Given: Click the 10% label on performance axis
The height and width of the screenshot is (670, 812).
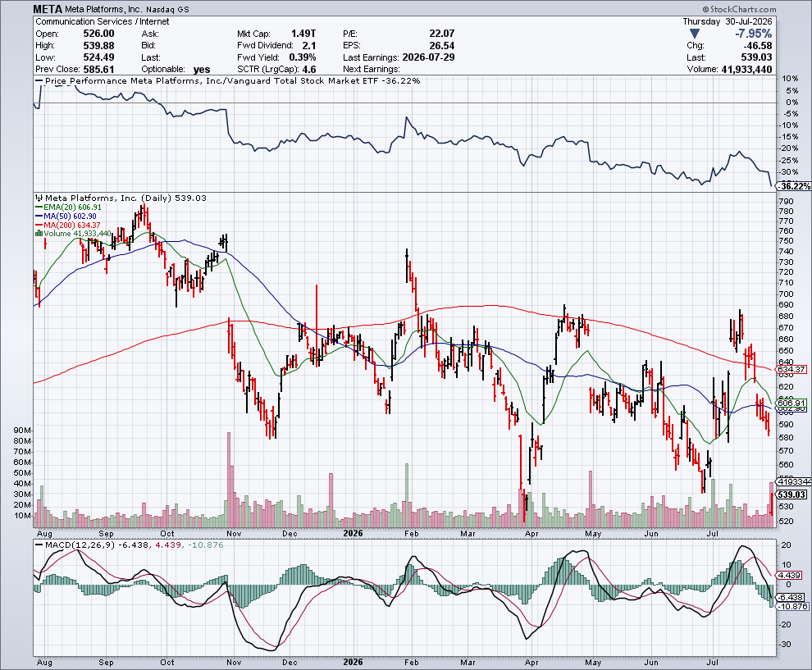Looking at the screenshot, I should (790, 79).
